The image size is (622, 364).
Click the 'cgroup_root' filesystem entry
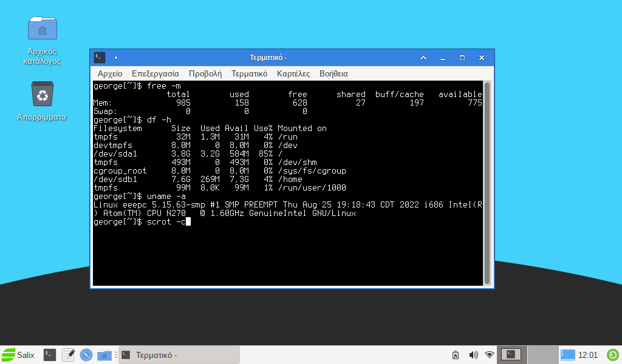(120, 170)
